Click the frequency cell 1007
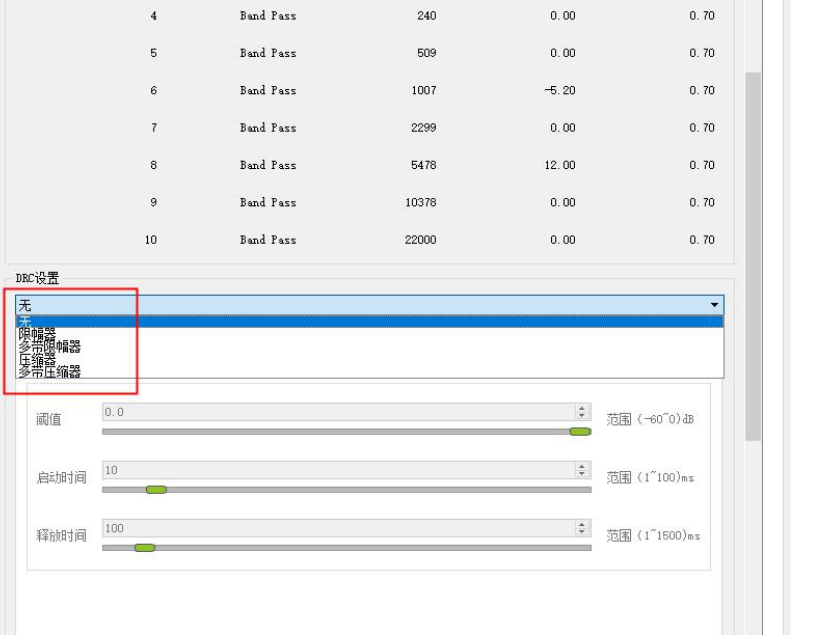Screen dimensions: 823x635 (x=424, y=90)
